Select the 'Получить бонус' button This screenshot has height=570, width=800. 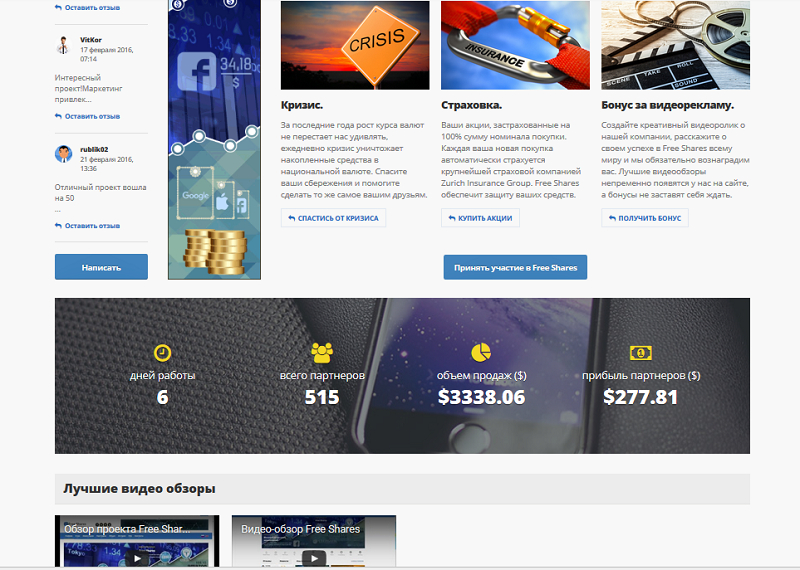[x=644, y=218]
